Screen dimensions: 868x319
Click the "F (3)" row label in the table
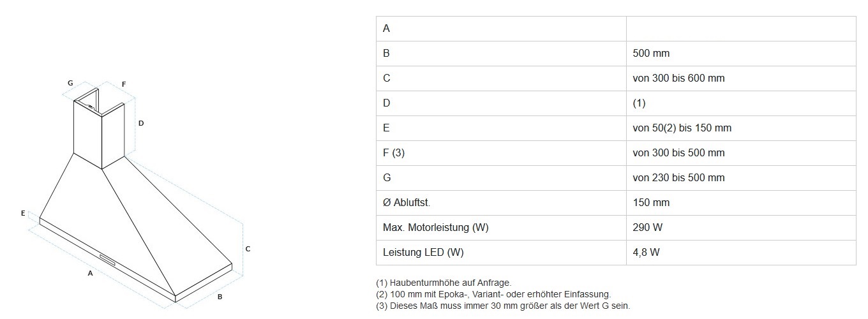coord(394,153)
